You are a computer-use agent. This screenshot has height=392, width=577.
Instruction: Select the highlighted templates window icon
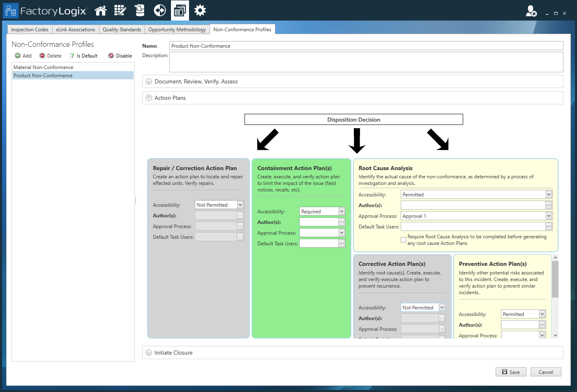[180, 10]
